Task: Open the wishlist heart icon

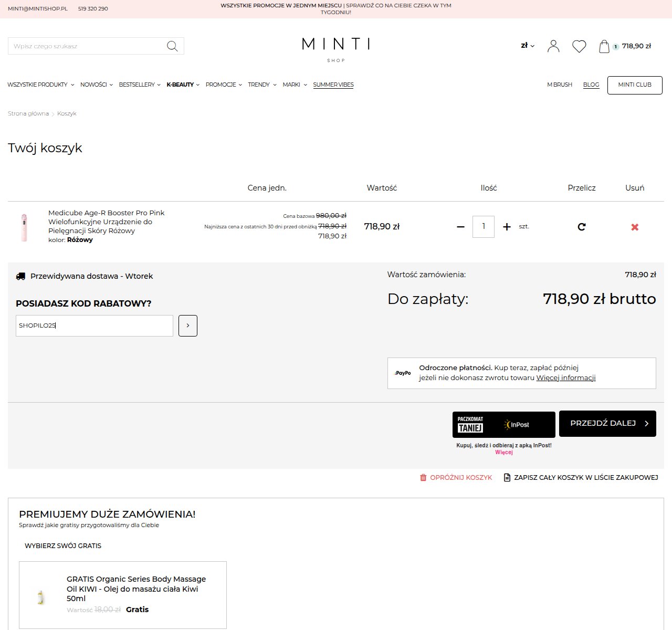Action: [579, 46]
